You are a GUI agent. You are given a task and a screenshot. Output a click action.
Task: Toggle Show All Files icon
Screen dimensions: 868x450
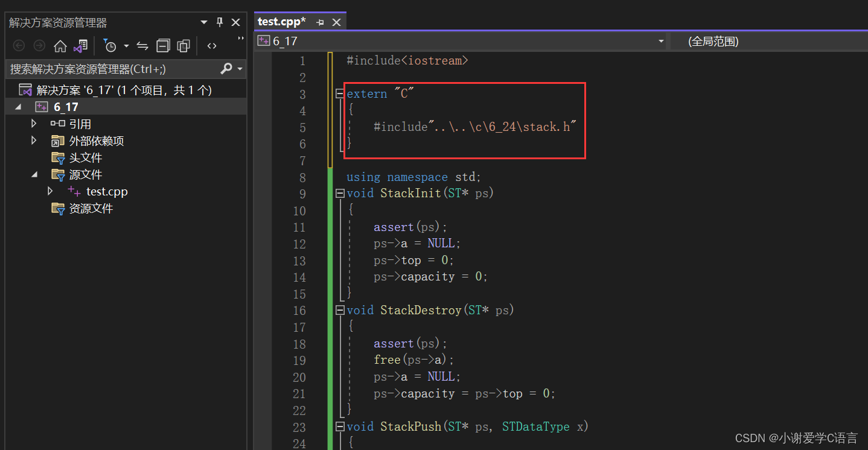[183, 46]
